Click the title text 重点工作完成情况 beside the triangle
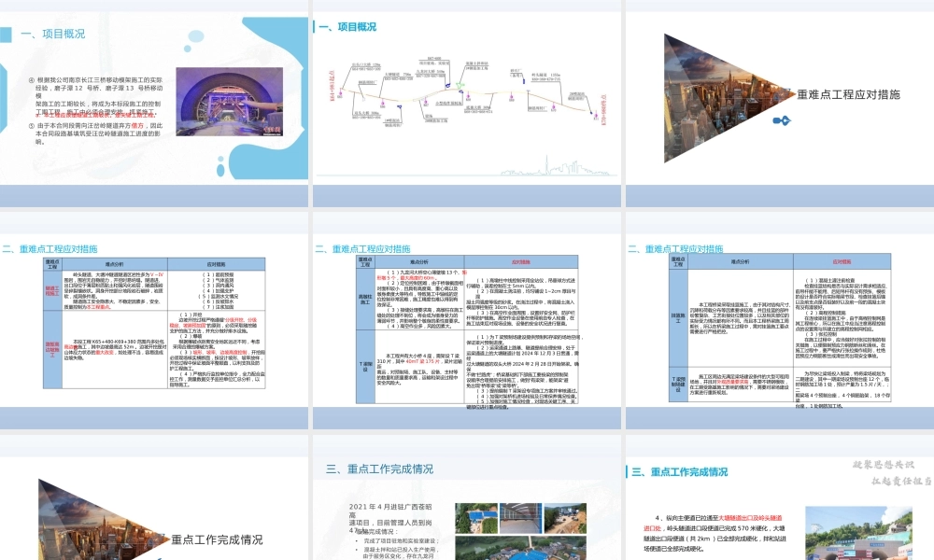Screen dimensions: 934x560 click(217, 539)
